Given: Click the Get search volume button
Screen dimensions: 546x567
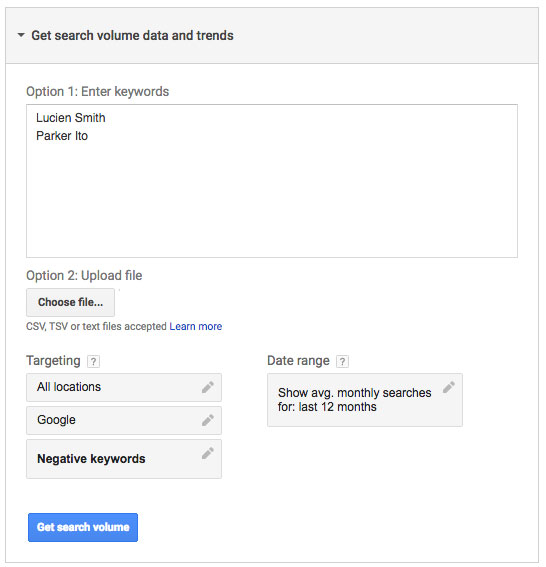Looking at the screenshot, I should [83, 527].
